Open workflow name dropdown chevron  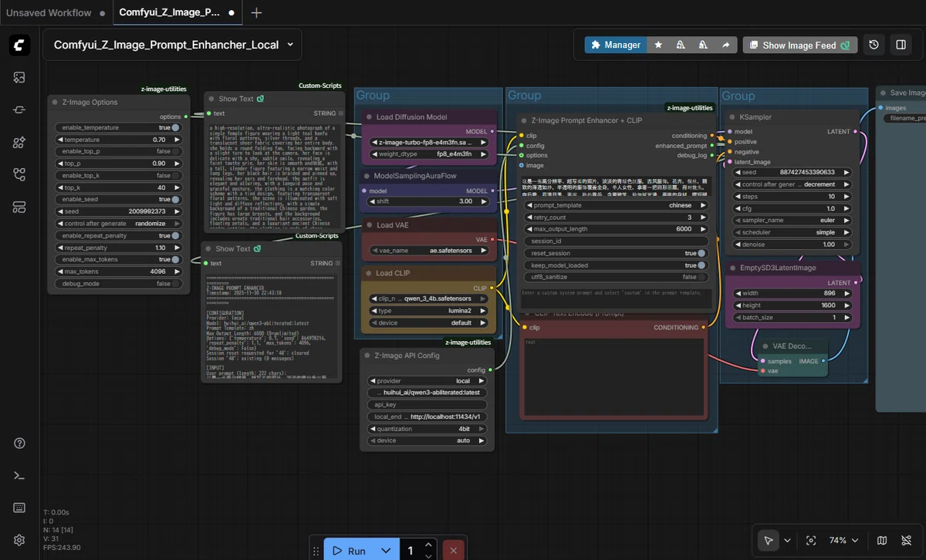(x=290, y=45)
